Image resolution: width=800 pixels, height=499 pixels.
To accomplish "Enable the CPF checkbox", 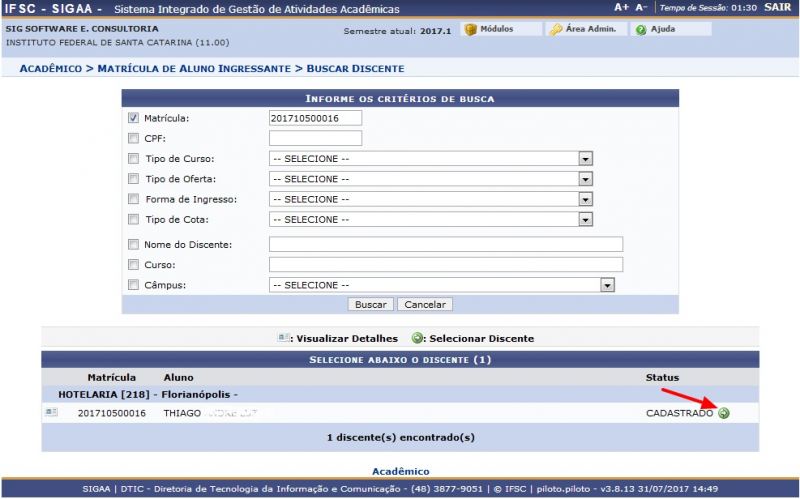I will click(x=134, y=138).
